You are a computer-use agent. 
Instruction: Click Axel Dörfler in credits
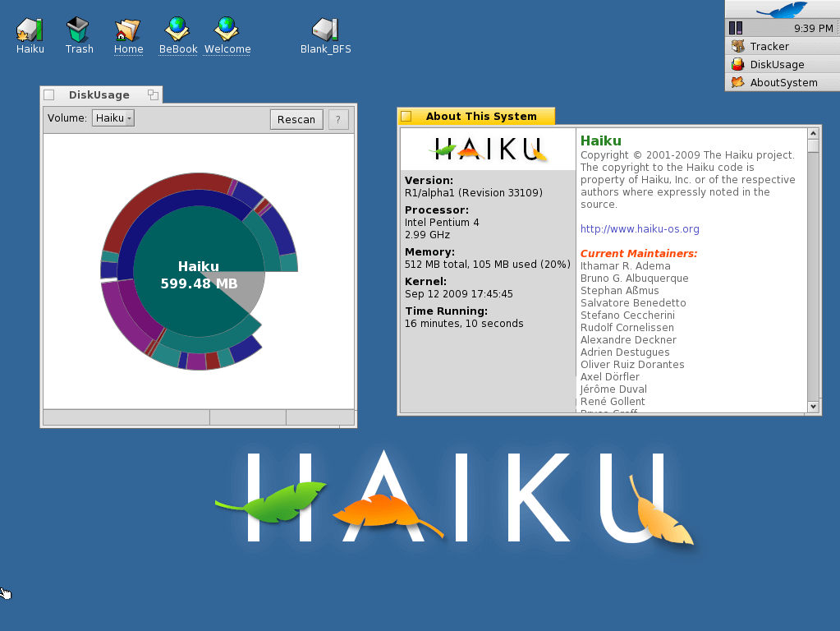click(609, 377)
